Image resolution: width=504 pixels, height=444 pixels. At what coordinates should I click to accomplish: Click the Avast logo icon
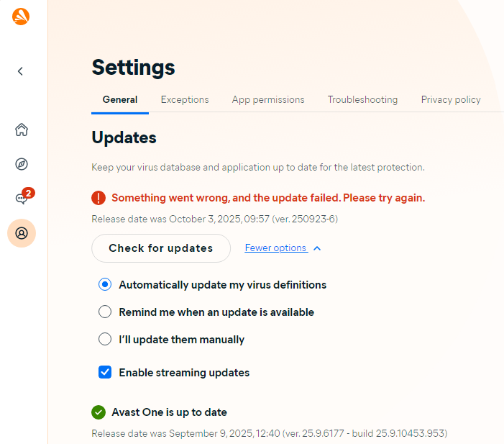[x=21, y=17]
